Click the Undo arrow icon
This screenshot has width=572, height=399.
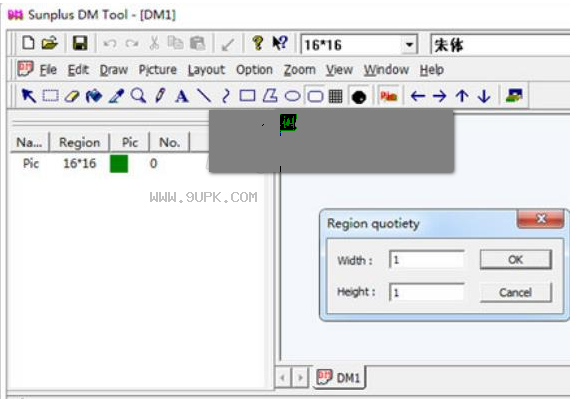(109, 44)
